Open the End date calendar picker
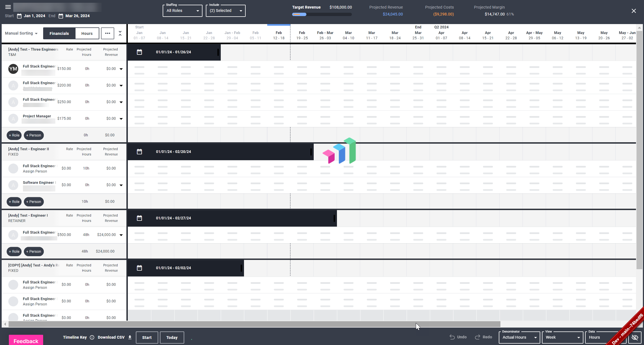 pos(61,16)
